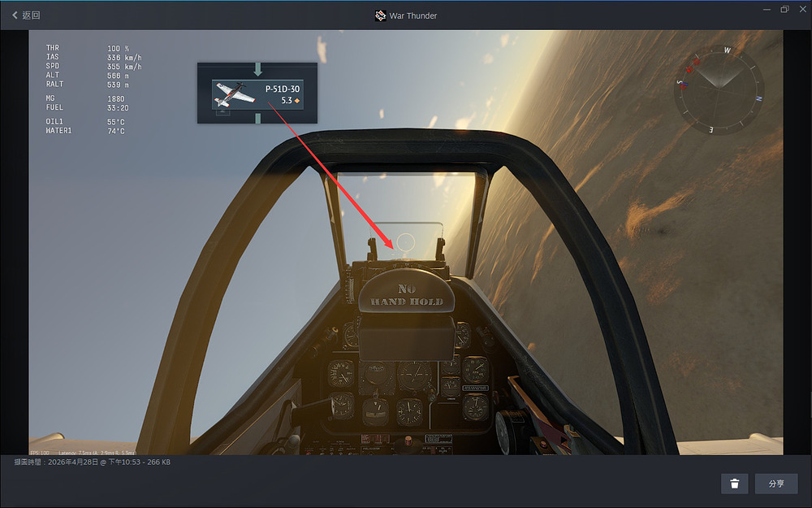Click the War Thunder logo icon in title bar
This screenshot has height=508, width=812.
380,15
